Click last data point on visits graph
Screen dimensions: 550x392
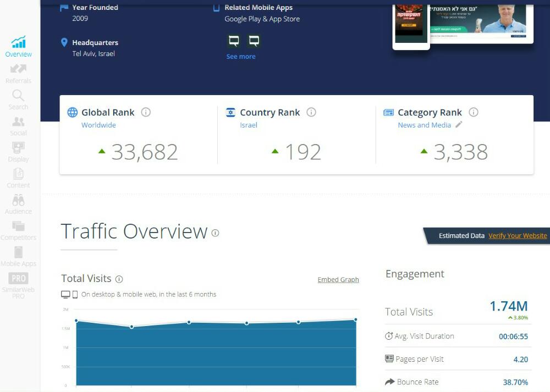tap(356, 319)
